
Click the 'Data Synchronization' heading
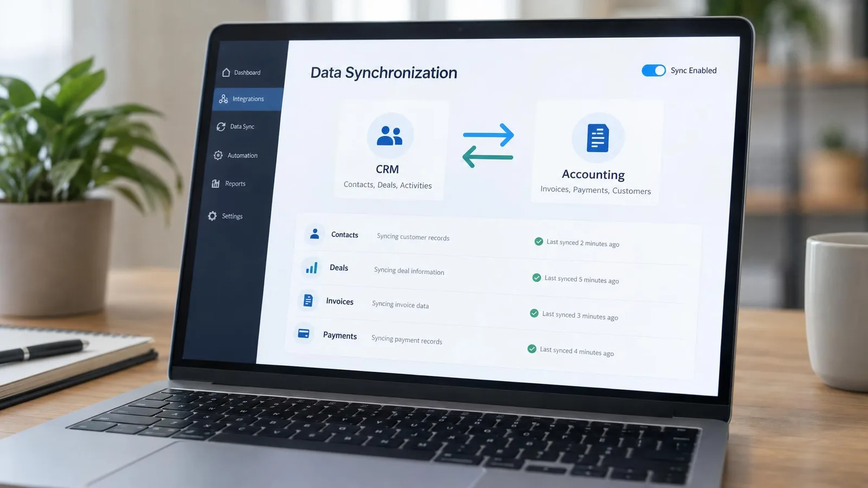[x=384, y=73]
